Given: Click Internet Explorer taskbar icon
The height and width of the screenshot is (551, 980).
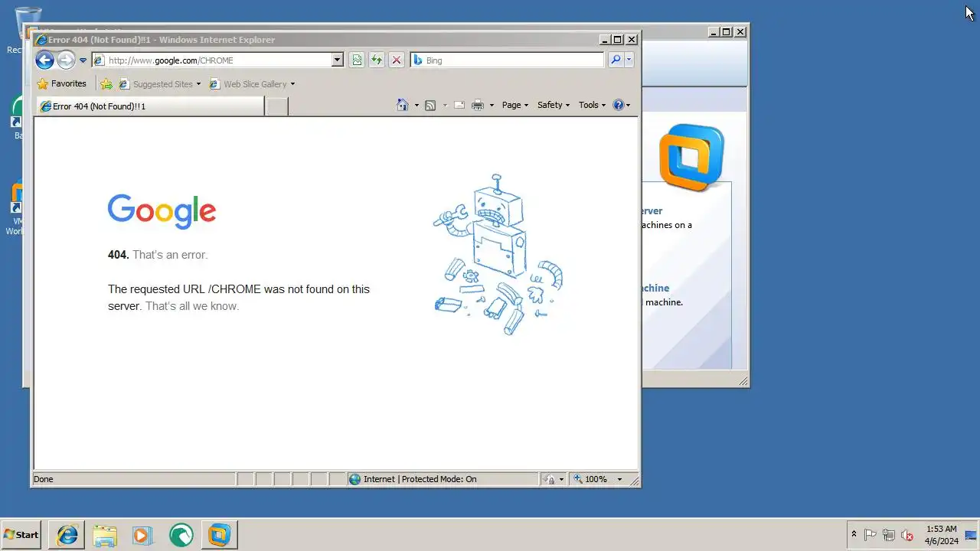Looking at the screenshot, I should coord(67,535).
